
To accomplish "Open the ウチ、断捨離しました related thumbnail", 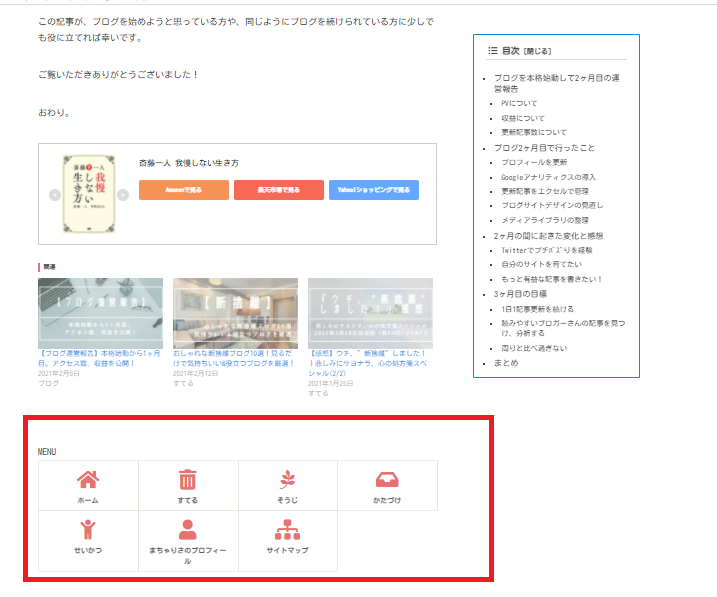I will pos(370,313).
